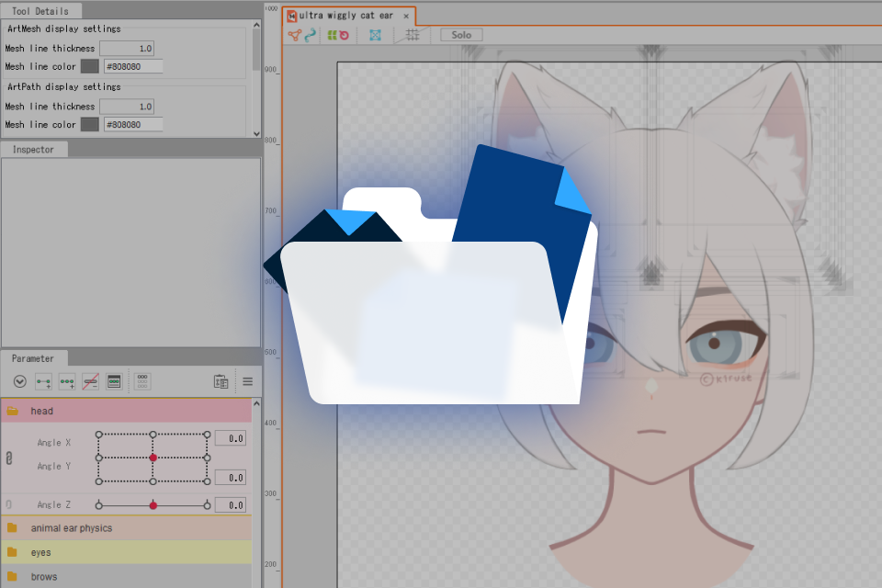Viewport: 882px width, 588px height.
Task: Click the Angle X value field
Action: [231, 438]
